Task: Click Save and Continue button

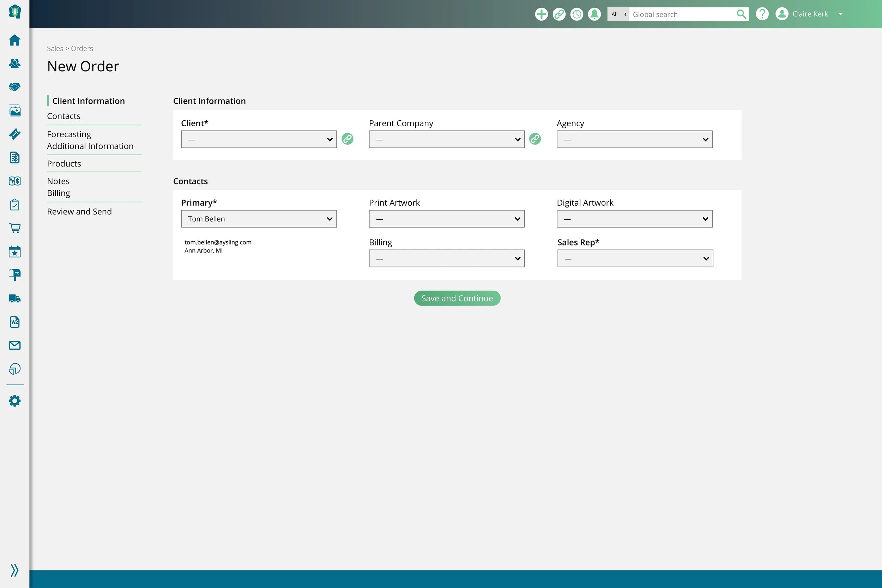Action: tap(457, 298)
